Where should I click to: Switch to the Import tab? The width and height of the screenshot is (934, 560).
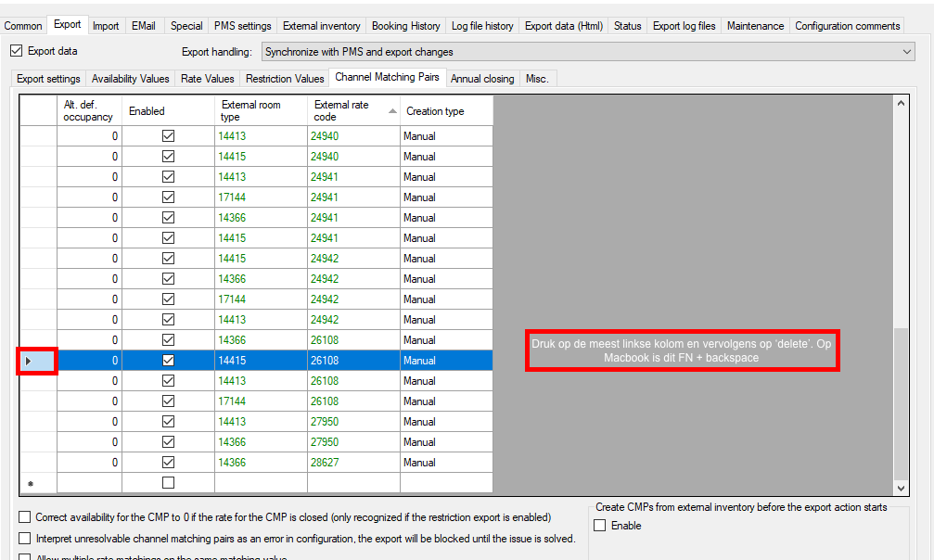[x=106, y=26]
